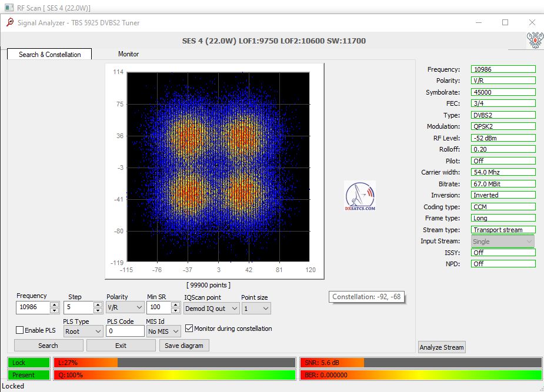This screenshot has width=544, height=392.
Task: Increase Min SR with the up arrow
Action: click(x=175, y=304)
